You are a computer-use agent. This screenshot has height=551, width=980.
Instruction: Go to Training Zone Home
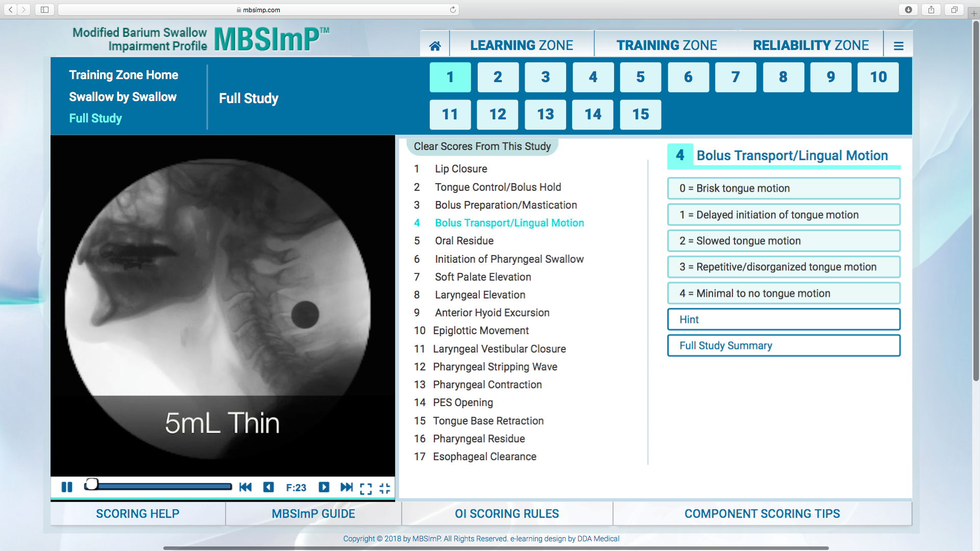coord(124,75)
